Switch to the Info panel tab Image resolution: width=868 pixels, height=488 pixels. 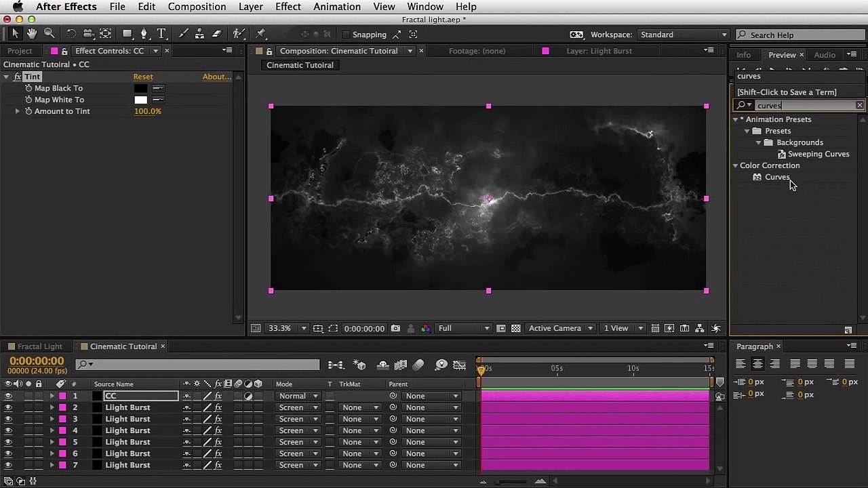point(743,55)
